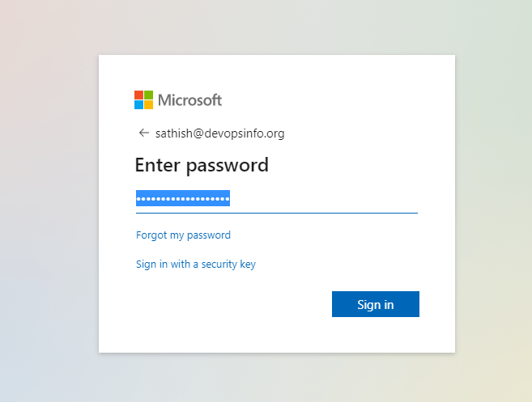Open the Forgot my password link

coord(183,235)
